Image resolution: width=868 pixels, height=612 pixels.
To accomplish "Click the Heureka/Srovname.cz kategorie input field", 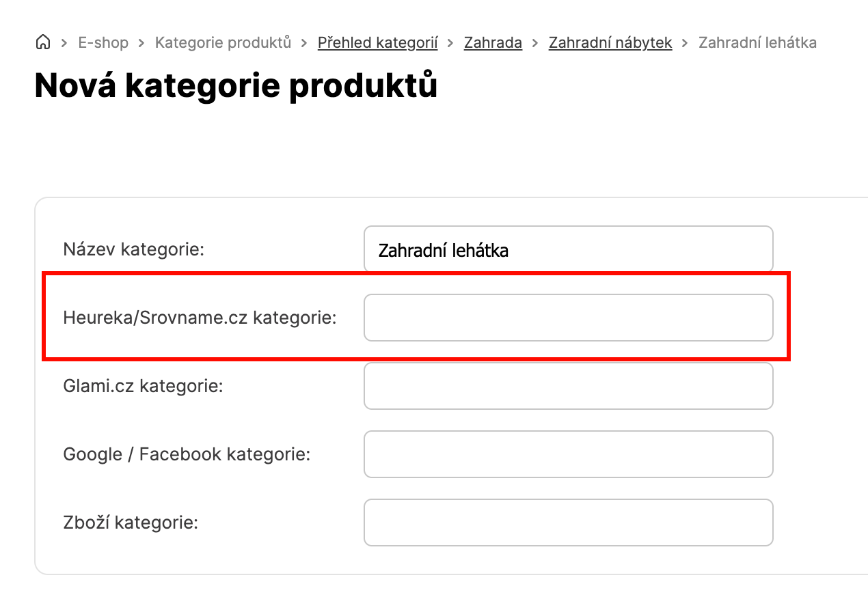I will [568, 318].
